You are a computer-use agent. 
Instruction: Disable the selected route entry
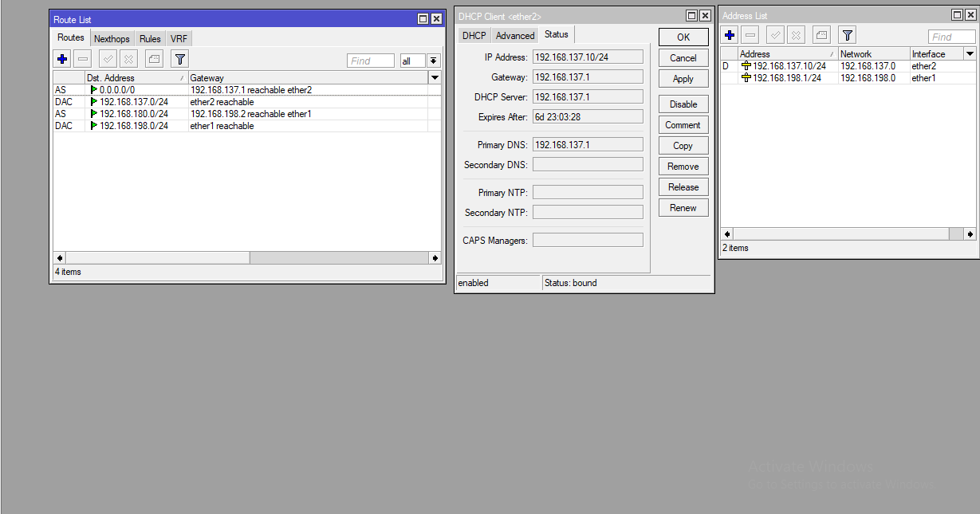[128, 59]
